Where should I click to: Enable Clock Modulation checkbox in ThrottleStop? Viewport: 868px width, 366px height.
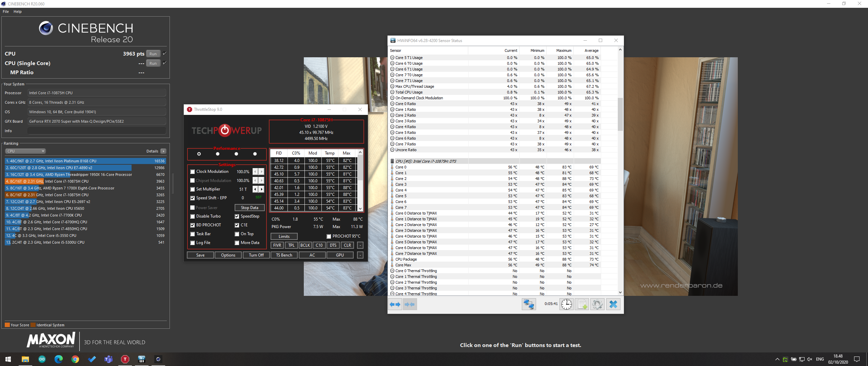click(x=193, y=171)
